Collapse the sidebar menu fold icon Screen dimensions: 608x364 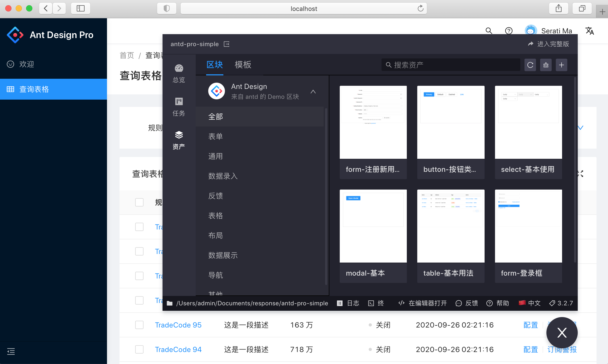click(11, 351)
